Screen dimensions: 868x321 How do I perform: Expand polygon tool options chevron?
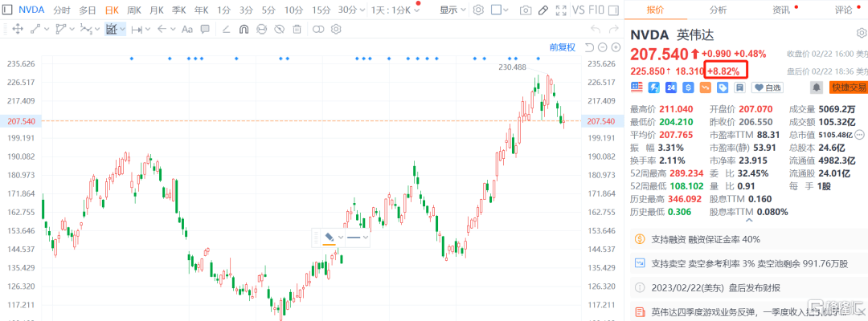tap(72, 29)
